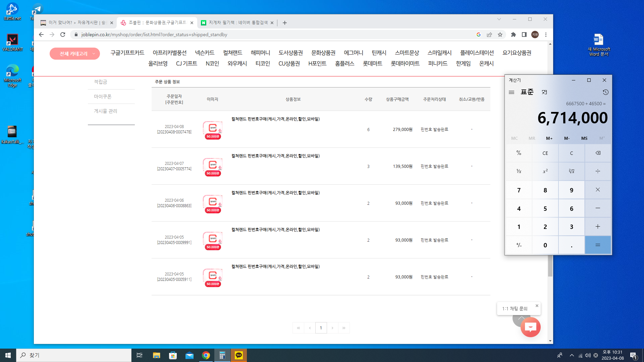Open Chrome three-dot menu

tap(546, 35)
